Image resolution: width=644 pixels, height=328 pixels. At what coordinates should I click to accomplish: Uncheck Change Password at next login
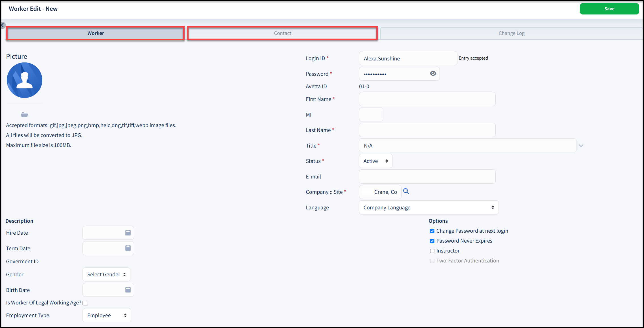432,231
